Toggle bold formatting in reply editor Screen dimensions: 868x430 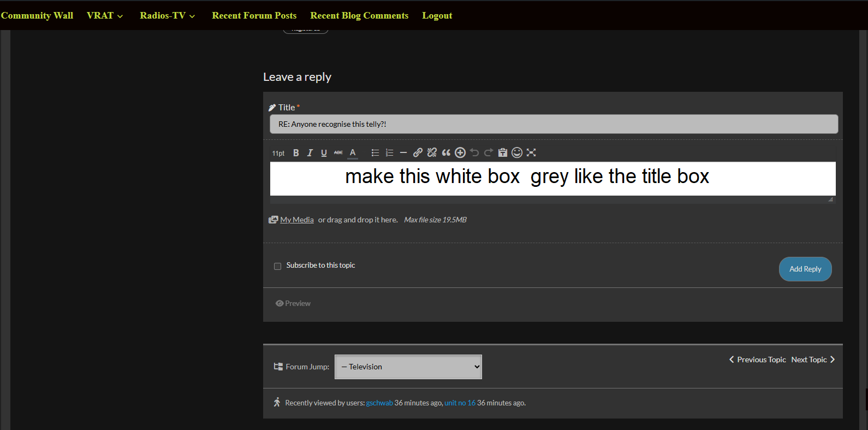[x=296, y=153]
